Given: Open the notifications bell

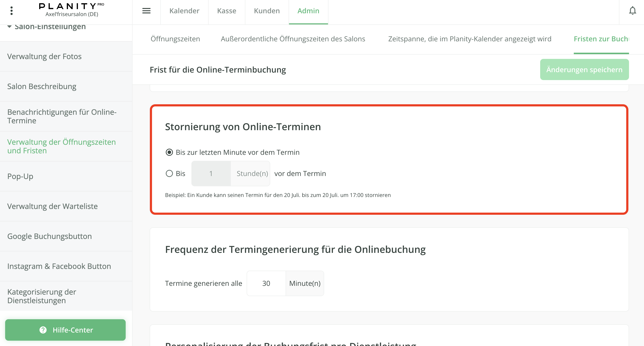Looking at the screenshot, I should click(x=632, y=11).
